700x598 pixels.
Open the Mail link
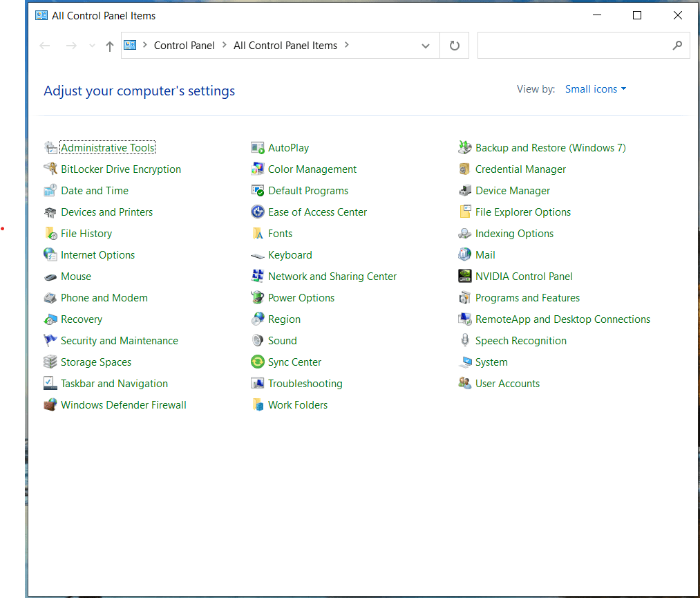click(485, 255)
